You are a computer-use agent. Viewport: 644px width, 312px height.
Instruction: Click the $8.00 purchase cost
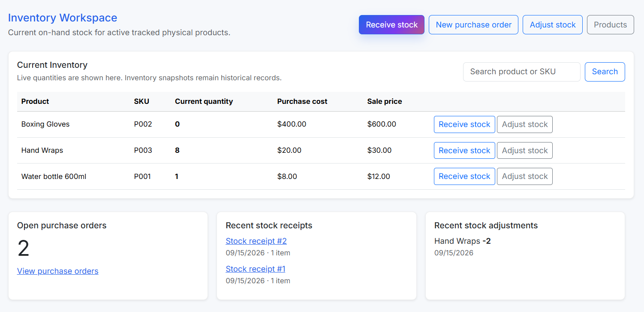287,176
